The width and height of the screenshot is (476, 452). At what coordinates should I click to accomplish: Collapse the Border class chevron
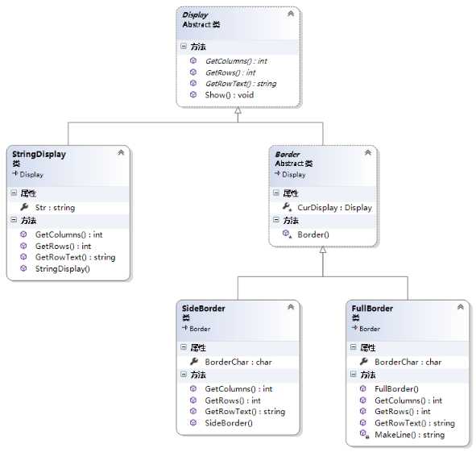367,152
